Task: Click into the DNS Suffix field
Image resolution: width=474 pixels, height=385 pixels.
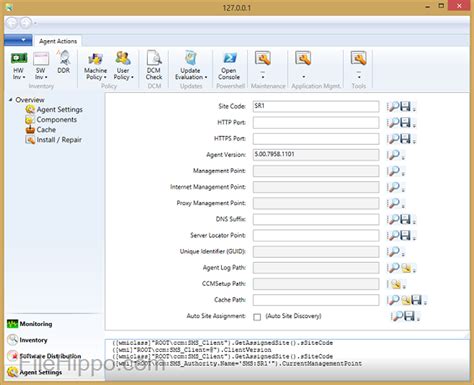Action: pos(316,219)
